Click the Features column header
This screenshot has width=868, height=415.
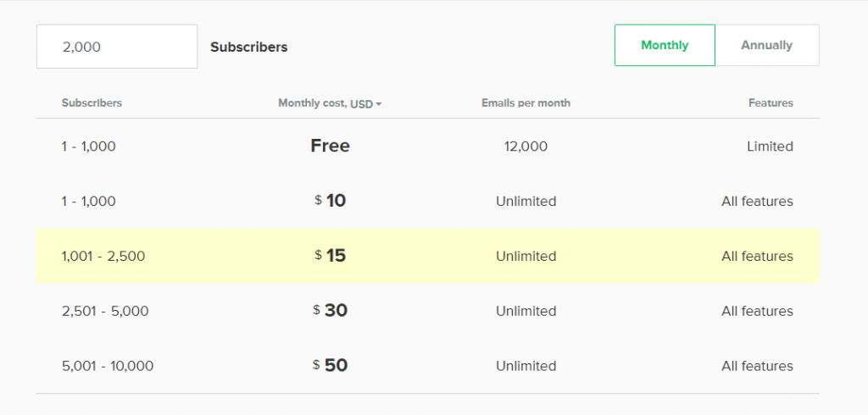point(771,103)
